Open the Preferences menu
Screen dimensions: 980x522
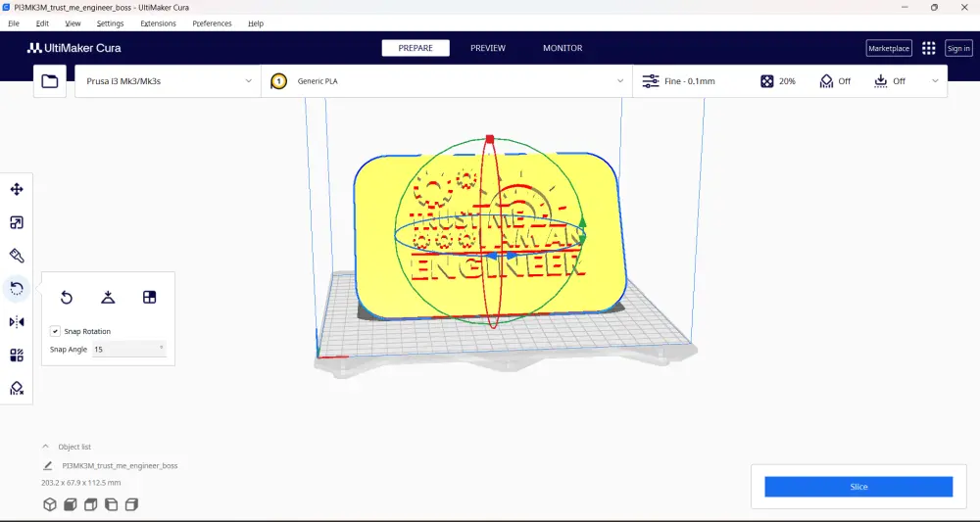click(x=212, y=24)
